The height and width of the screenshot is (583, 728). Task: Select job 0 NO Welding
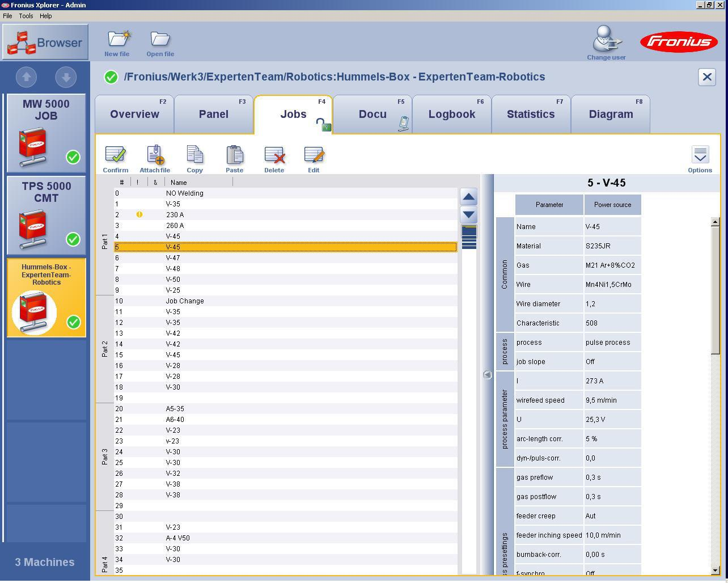coord(285,193)
